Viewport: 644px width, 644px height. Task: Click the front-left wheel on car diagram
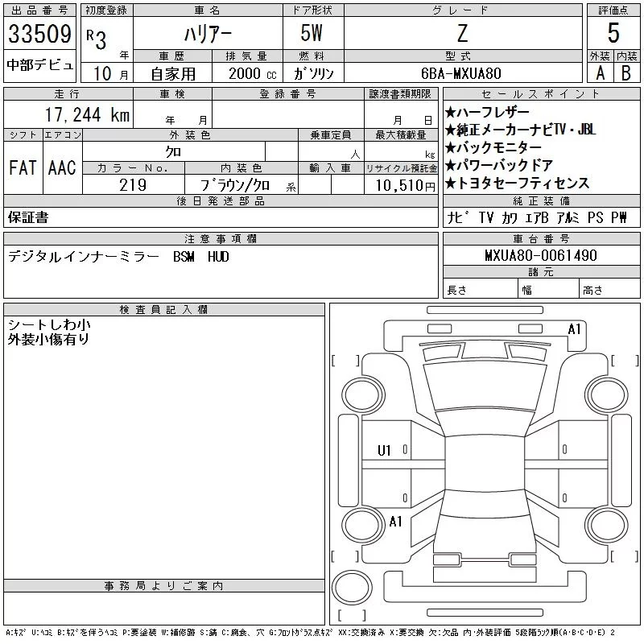pos(363,395)
